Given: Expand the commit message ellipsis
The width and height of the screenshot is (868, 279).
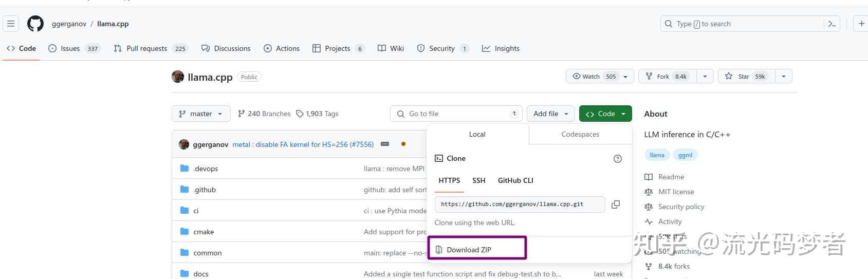Looking at the screenshot, I should pos(385,144).
